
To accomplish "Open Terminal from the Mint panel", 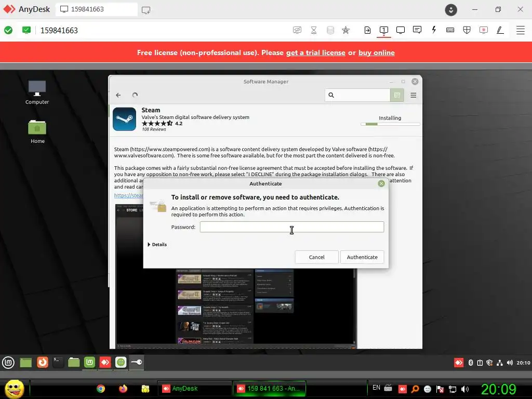I will (58, 362).
